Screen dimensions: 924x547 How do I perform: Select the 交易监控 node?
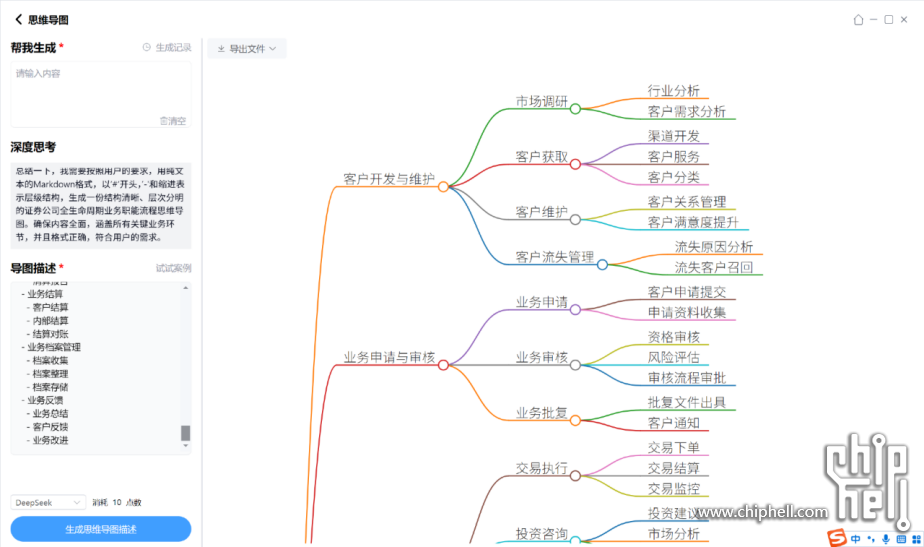[x=674, y=489]
